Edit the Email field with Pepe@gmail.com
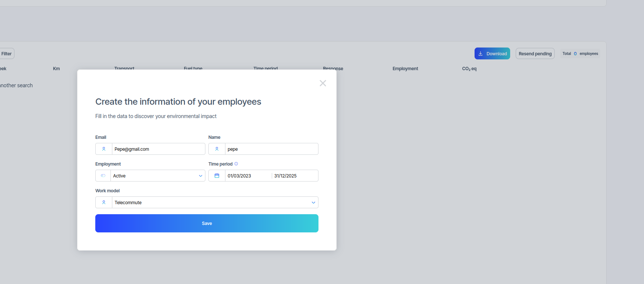This screenshot has width=644, height=284. (x=159, y=149)
